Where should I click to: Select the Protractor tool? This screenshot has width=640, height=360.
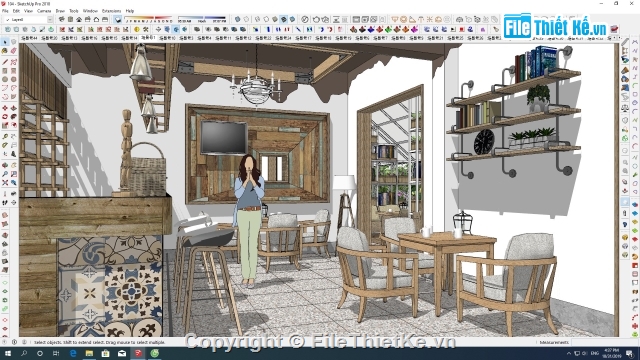pos(5,145)
